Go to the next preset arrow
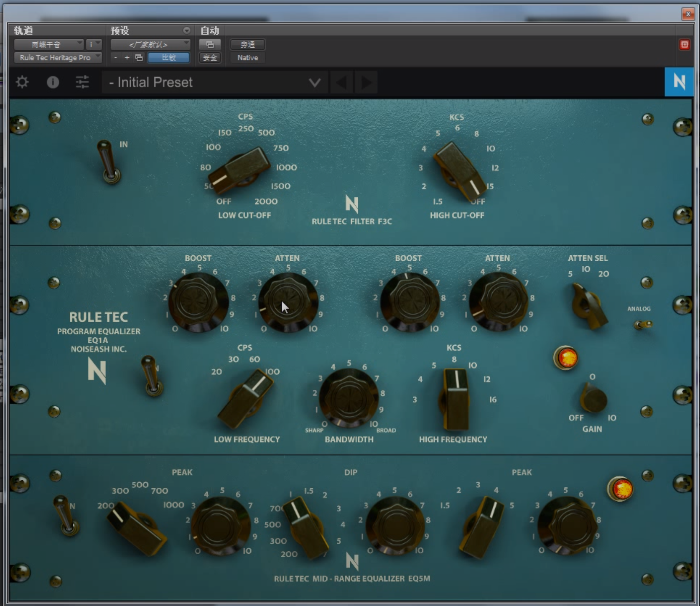The image size is (700, 606). click(366, 82)
